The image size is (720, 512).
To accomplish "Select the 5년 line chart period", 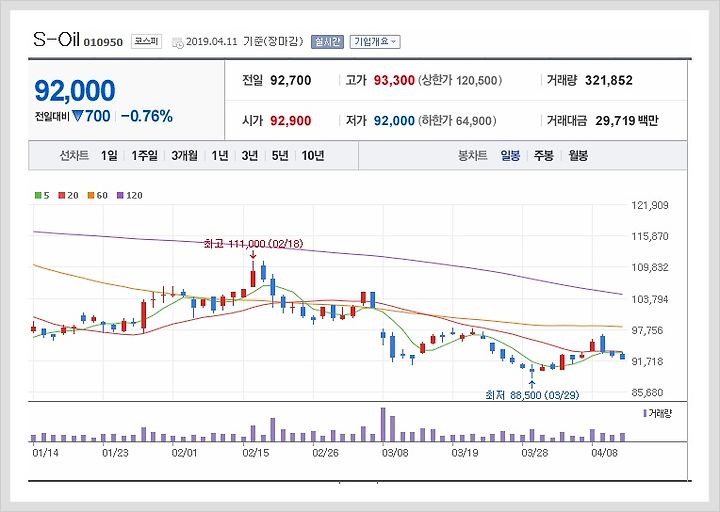I will point(280,156).
